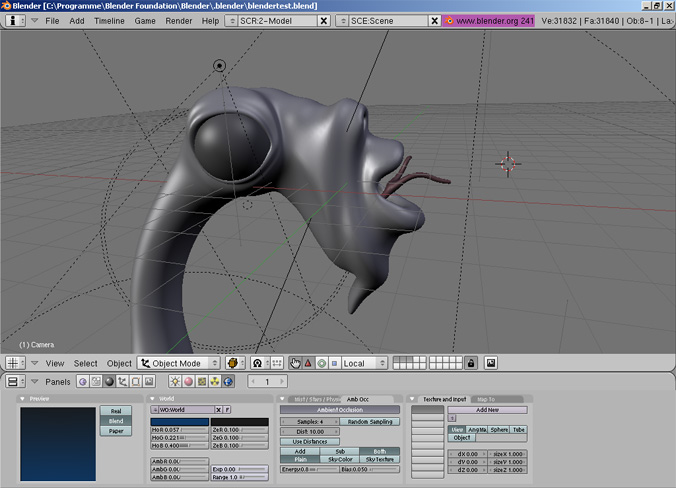Viewport: 676px width, 488px height.
Task: Click the black zenith color swatch
Action: click(x=240, y=422)
